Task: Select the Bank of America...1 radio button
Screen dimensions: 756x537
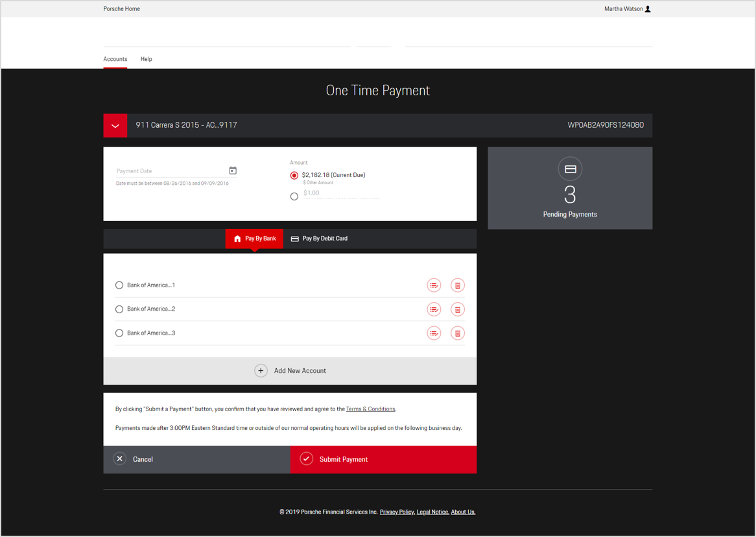Action: pos(119,285)
